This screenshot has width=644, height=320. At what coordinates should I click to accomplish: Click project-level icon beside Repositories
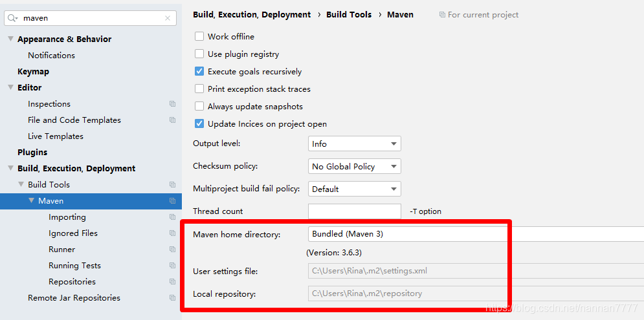173,282
